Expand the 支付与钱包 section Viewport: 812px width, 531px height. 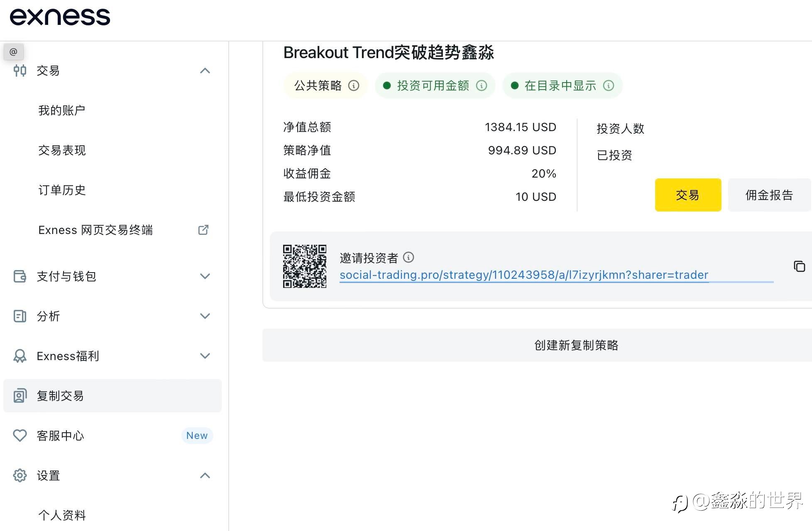(205, 276)
